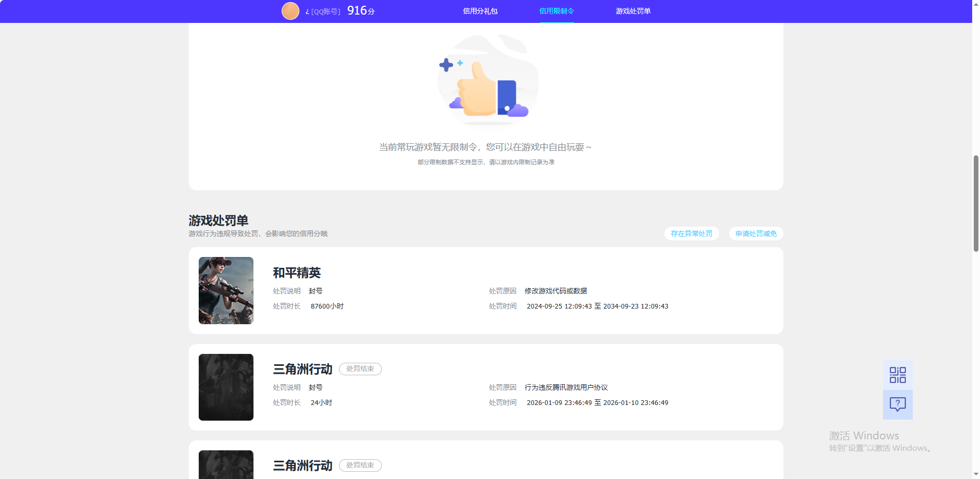This screenshot has width=980, height=479.
Task: Click the [QQ账号] label in the header
Action: click(x=325, y=11)
